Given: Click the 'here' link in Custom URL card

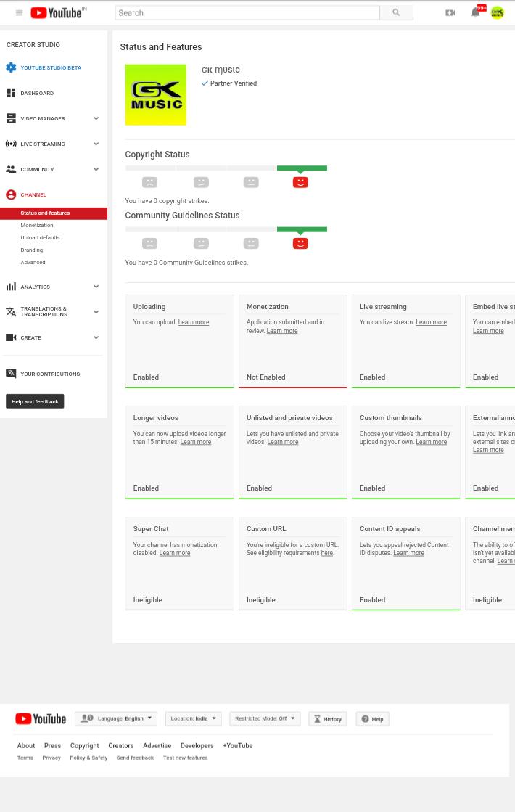Looking at the screenshot, I should tap(326, 553).
